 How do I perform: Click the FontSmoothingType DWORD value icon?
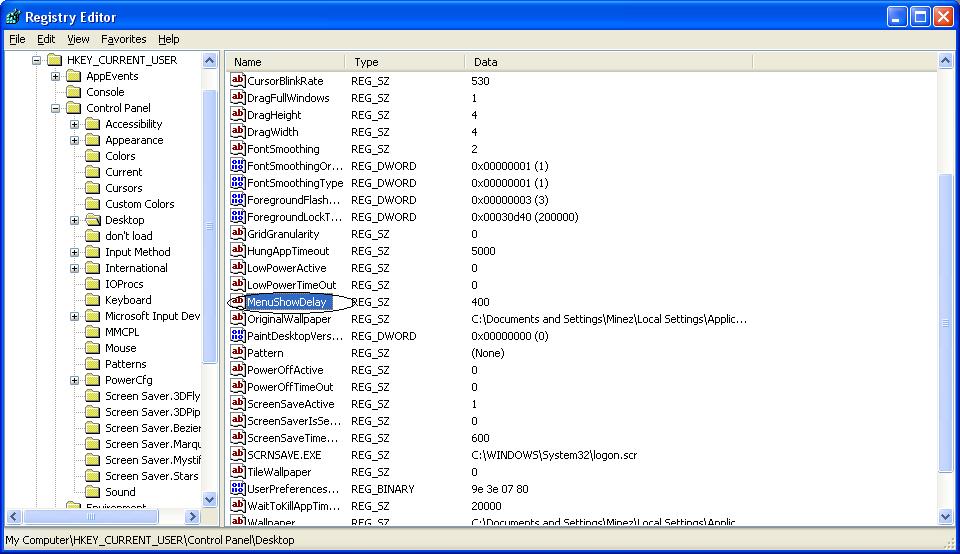(x=238, y=182)
